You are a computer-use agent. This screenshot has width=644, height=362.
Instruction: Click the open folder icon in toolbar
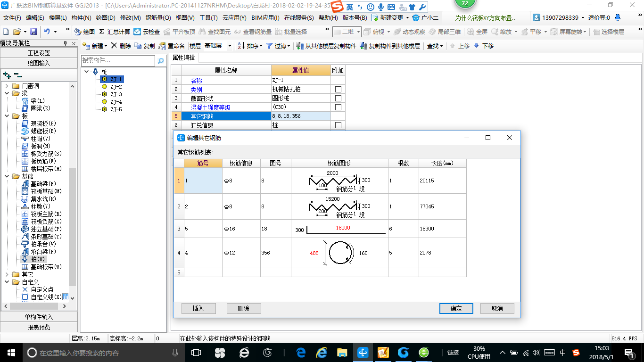coord(17,32)
